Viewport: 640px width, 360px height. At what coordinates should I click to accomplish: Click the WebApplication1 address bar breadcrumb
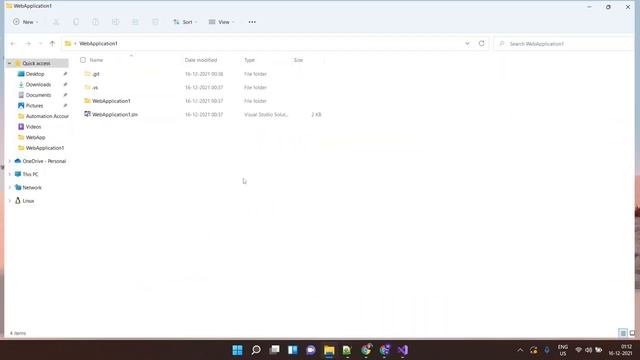98,44
